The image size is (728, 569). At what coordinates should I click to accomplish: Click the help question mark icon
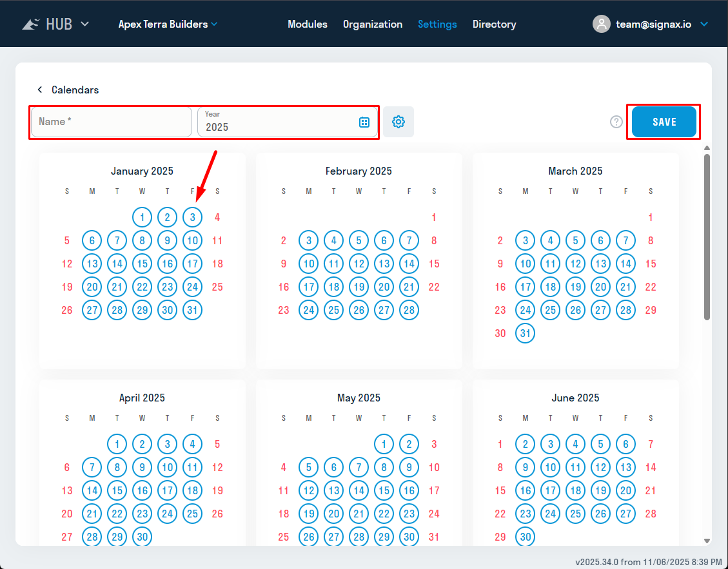point(616,122)
